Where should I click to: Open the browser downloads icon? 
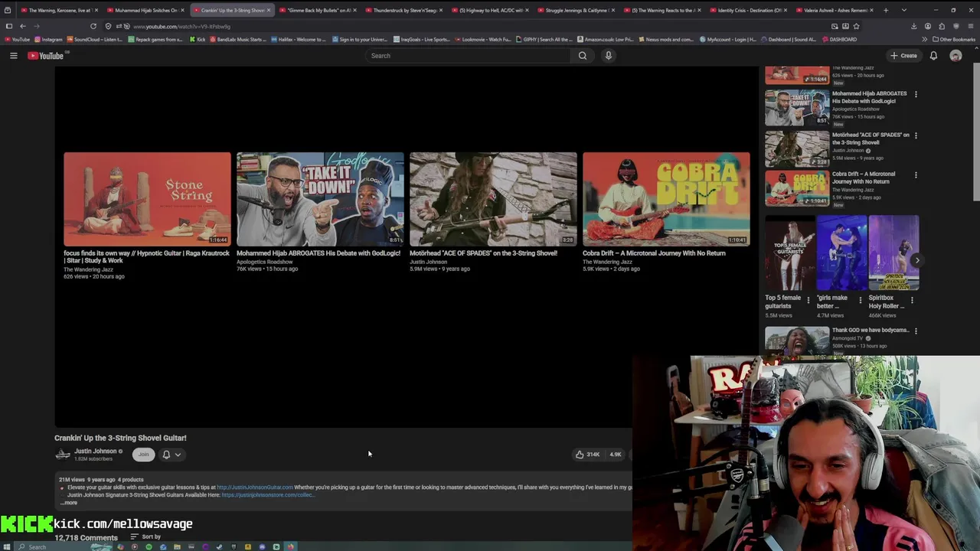(x=913, y=26)
